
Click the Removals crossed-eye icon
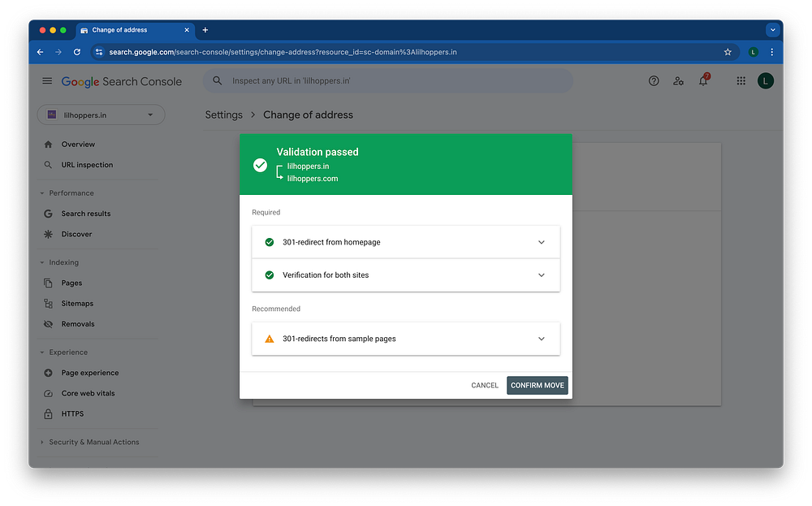pos(48,324)
